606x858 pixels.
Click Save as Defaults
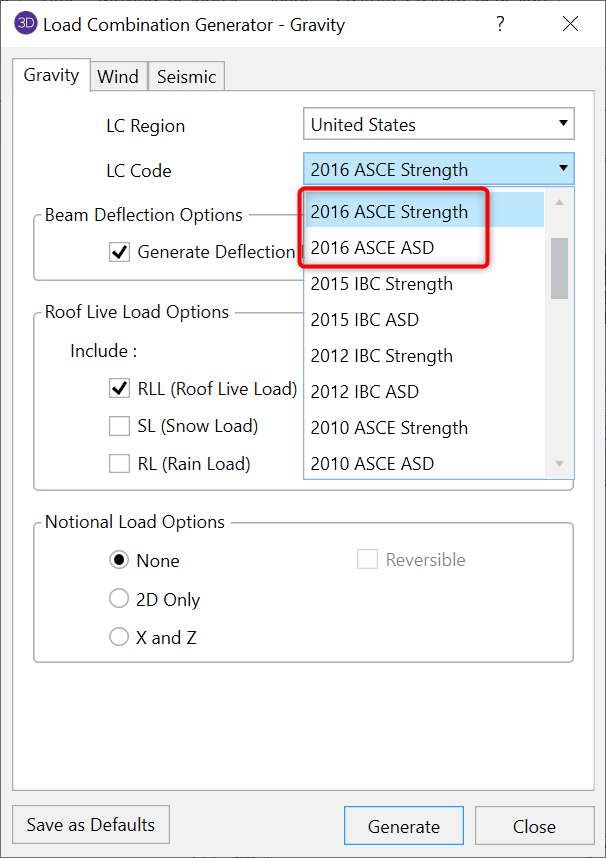(x=91, y=825)
